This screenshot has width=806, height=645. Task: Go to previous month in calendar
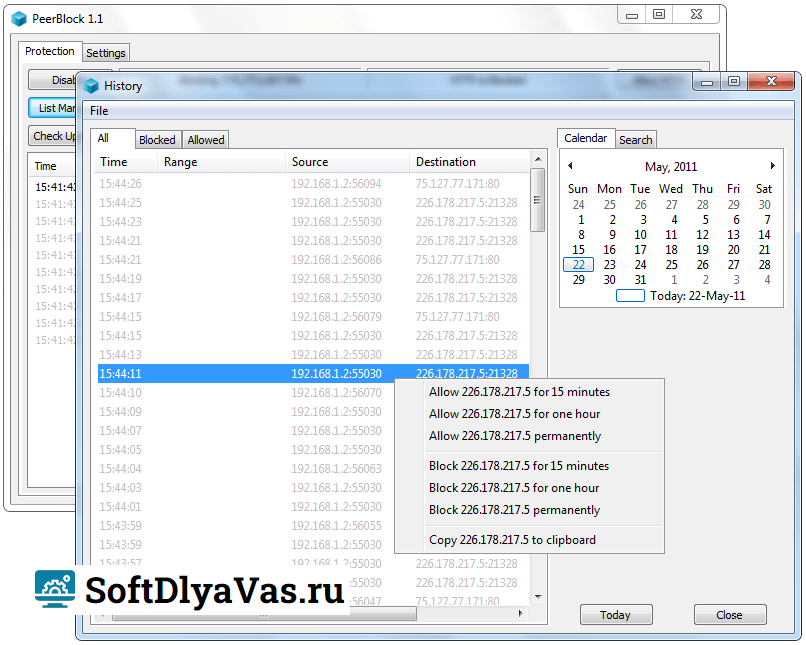coord(570,165)
